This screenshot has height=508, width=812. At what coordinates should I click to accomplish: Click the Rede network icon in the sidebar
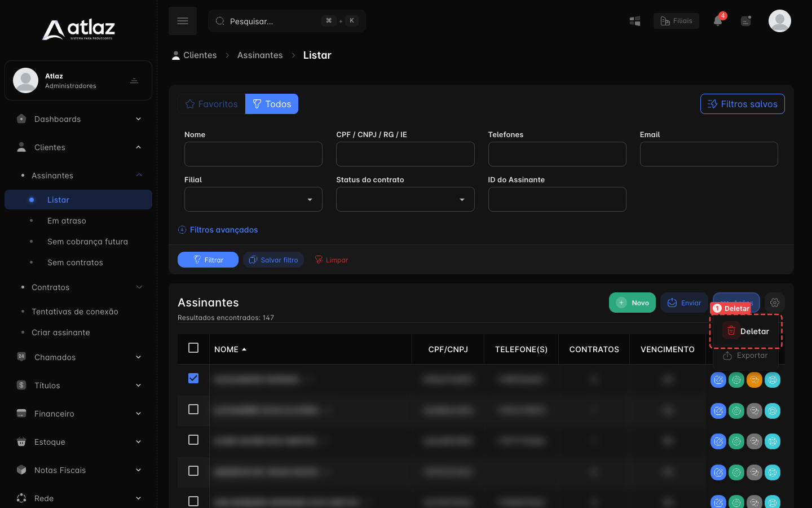[21, 498]
